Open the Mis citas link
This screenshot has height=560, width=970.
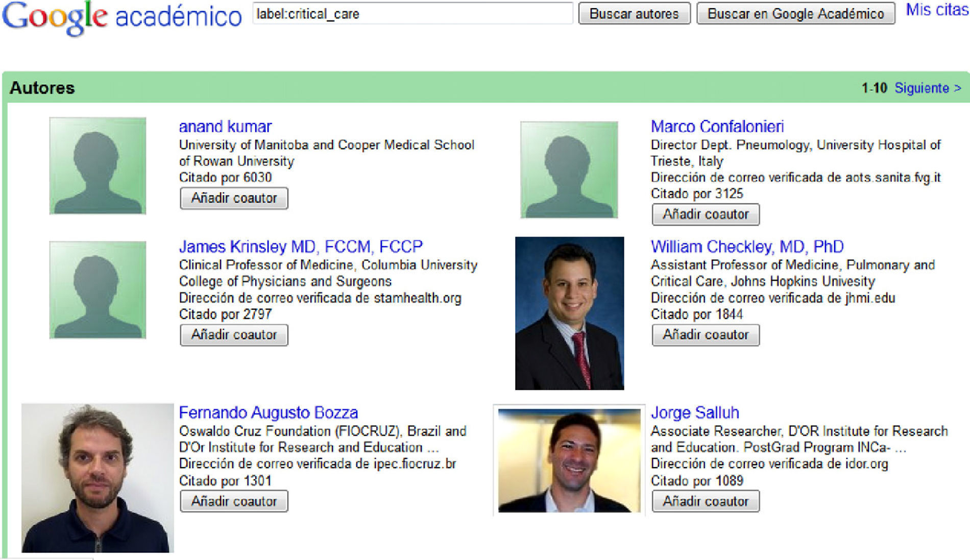[x=937, y=10]
